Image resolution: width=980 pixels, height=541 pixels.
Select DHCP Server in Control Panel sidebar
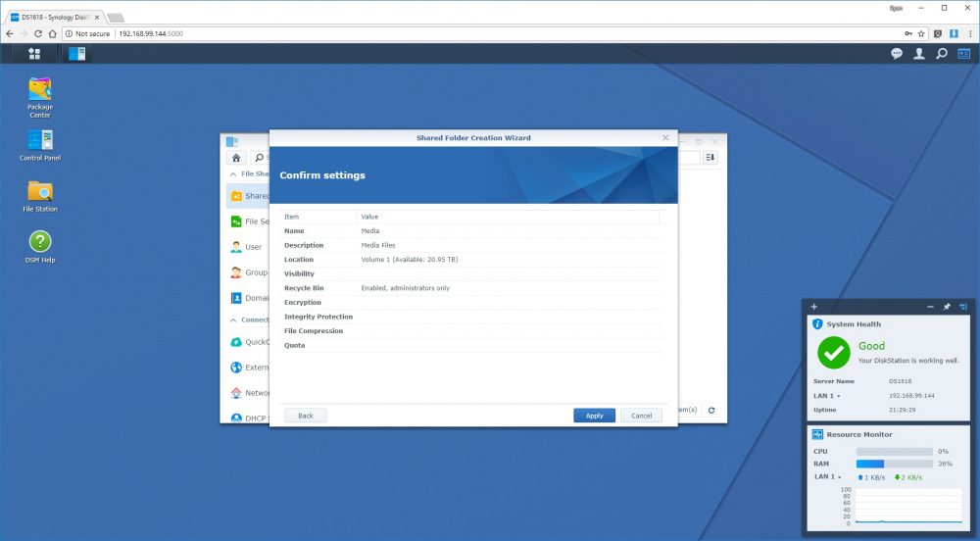coord(248,418)
